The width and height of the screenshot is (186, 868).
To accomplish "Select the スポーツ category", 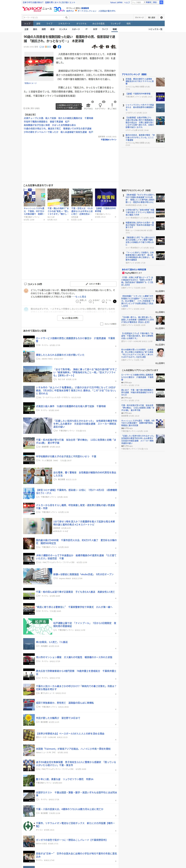I will (76, 29).
